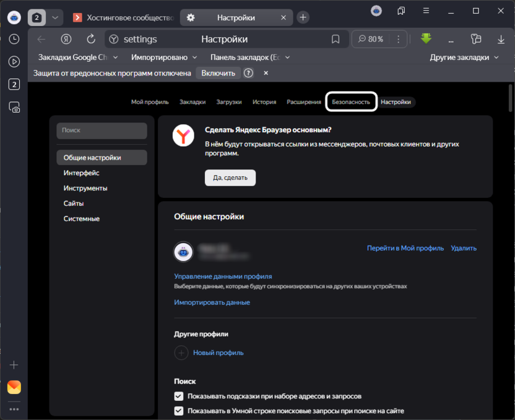Click Новый профиль link
The image size is (515, 420).
[218, 353]
